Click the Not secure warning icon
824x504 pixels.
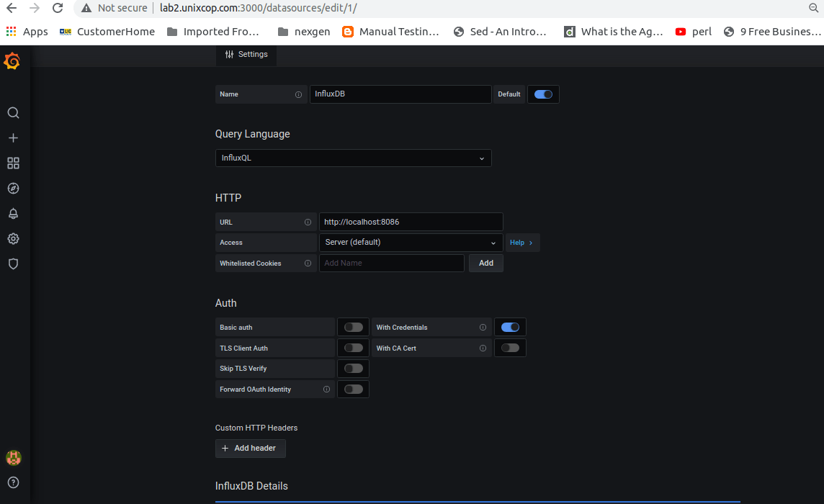tap(86, 8)
